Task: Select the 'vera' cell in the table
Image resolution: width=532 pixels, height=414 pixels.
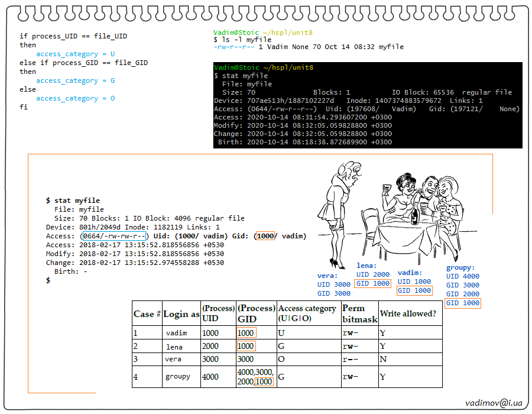Action: click(x=174, y=359)
